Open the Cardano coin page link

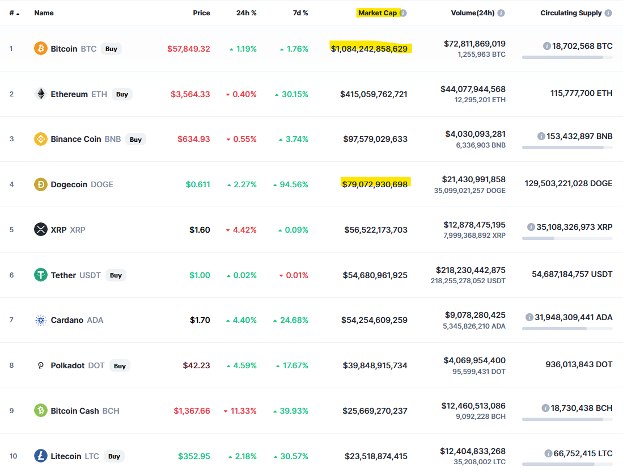pos(67,320)
